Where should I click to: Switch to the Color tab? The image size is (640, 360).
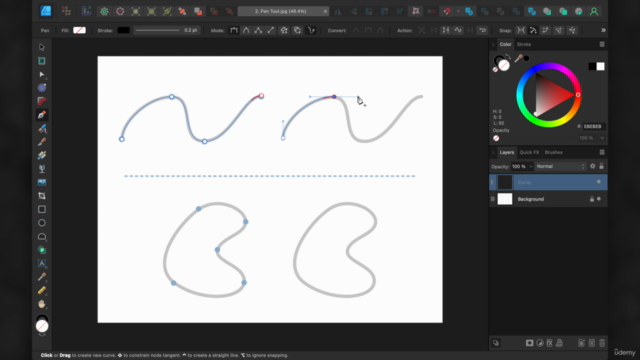pos(505,44)
